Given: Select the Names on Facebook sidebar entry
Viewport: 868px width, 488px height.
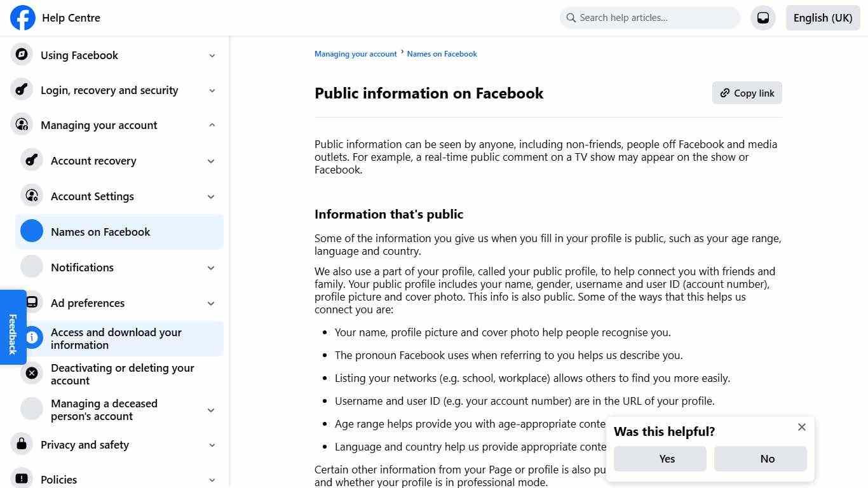Looking at the screenshot, I should tap(100, 231).
